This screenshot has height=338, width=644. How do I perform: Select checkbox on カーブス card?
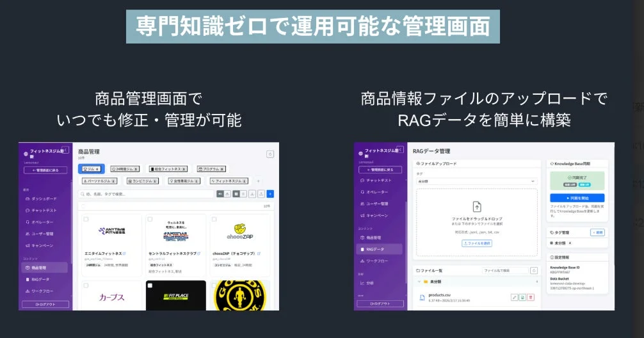pyautogui.click(x=86, y=286)
